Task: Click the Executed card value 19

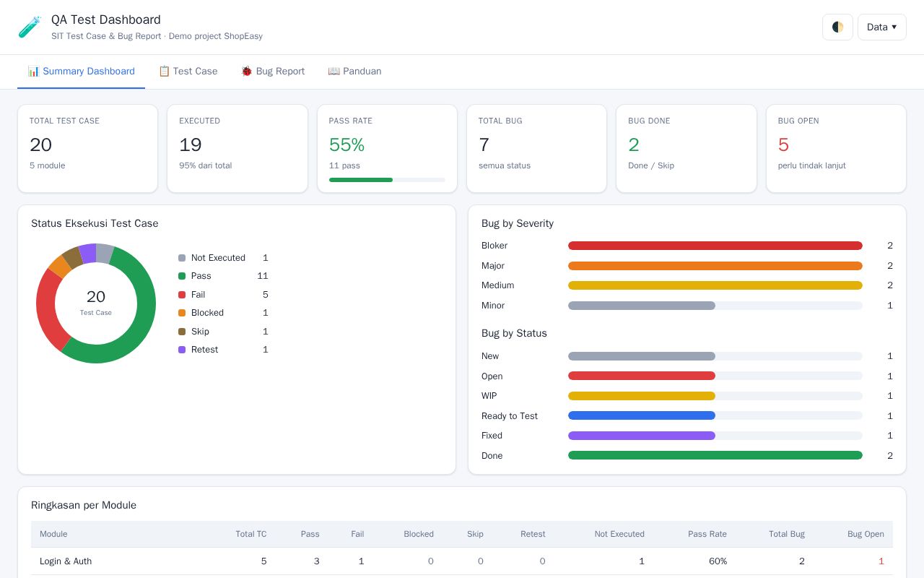Action: point(191,144)
